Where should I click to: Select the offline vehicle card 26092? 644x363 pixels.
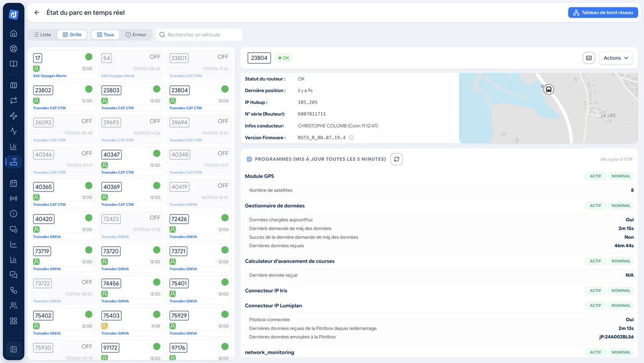point(63,129)
